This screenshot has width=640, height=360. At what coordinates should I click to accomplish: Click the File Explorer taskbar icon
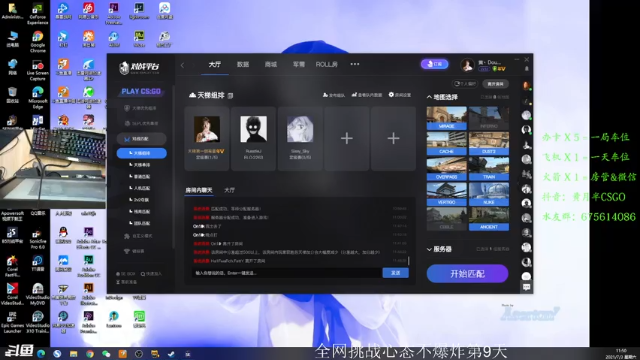(x=73, y=354)
